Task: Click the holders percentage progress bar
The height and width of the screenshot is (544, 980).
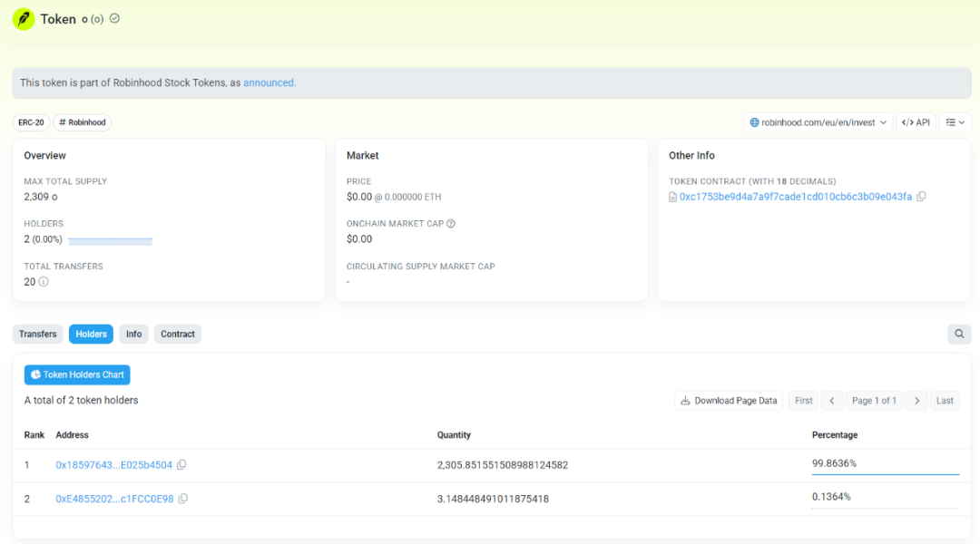Action: pyautogui.click(x=110, y=241)
